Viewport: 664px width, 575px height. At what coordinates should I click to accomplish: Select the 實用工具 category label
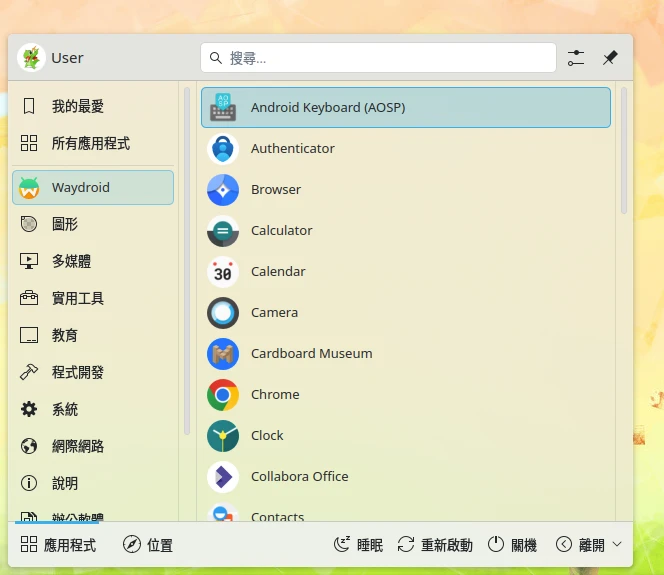77,298
